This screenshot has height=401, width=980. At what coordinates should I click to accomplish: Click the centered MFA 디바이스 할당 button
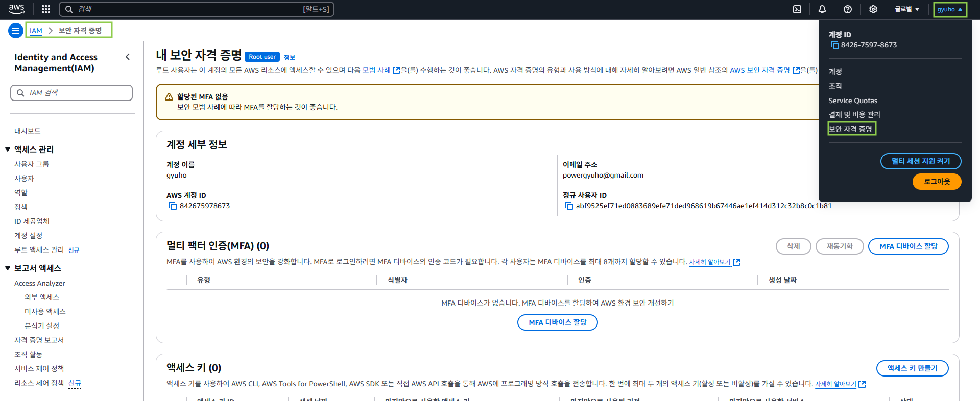[x=557, y=322]
